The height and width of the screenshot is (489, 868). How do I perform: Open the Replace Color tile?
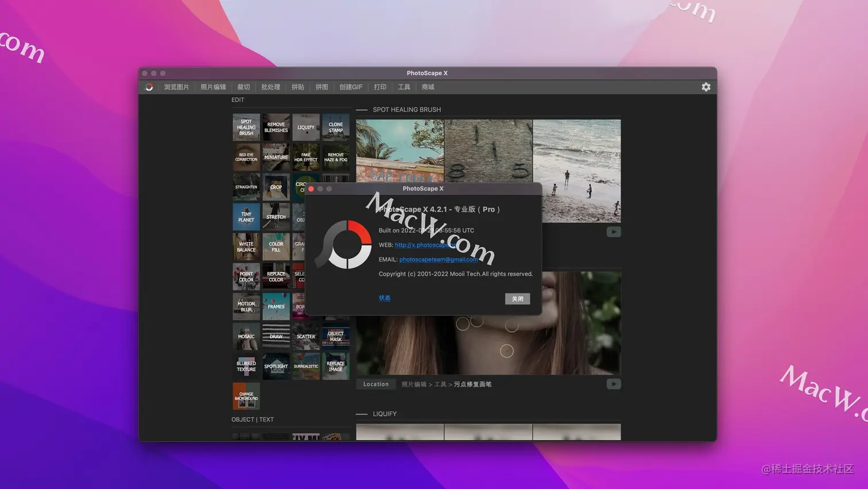(x=276, y=276)
